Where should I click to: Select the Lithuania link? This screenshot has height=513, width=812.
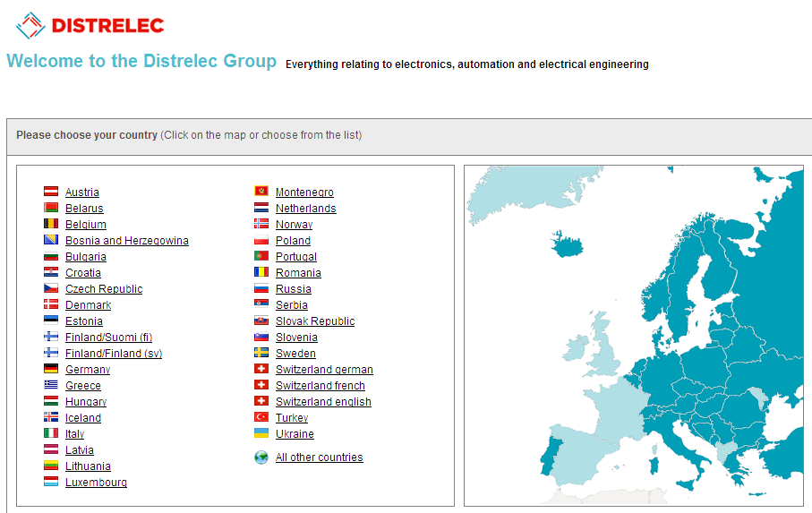[88, 466]
